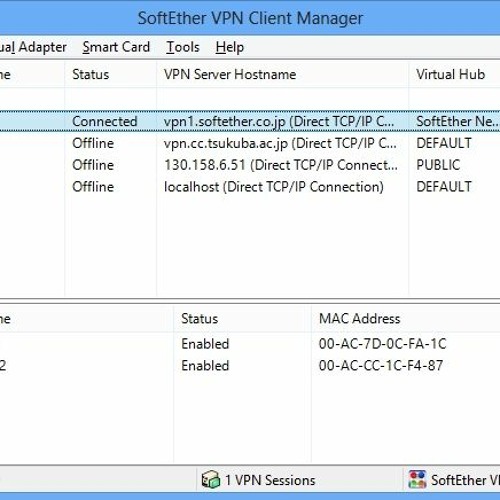
Task: Click the 1 VPN Sessions status text
Action: (270, 480)
